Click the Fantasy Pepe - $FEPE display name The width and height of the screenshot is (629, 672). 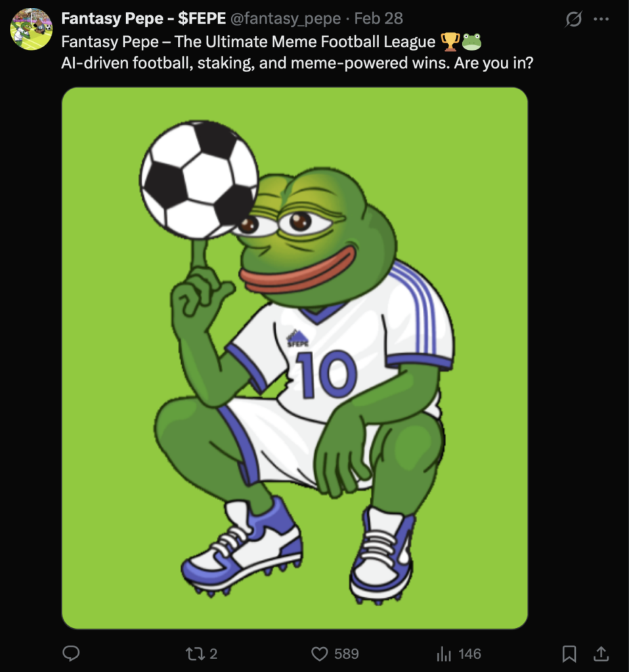pyautogui.click(x=143, y=18)
